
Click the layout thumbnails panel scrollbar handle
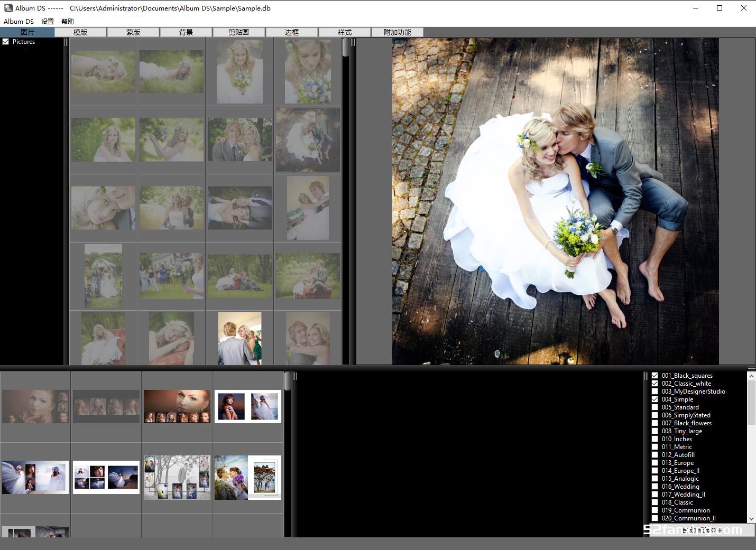288,381
